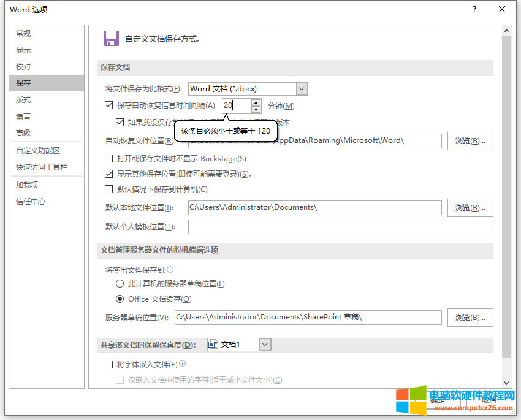The width and height of the screenshot is (521, 420).
Task: Click the spinner up arrow for minutes
Action: pos(256,102)
